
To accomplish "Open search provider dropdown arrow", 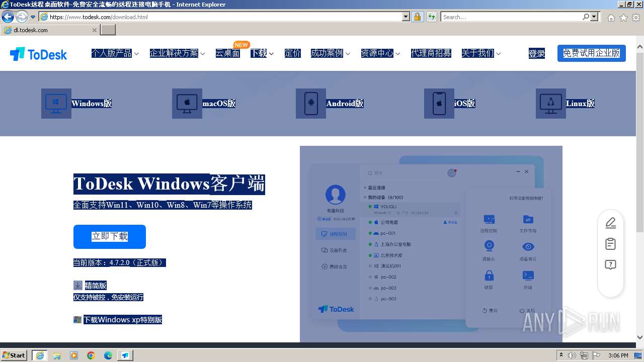I will [595, 17].
